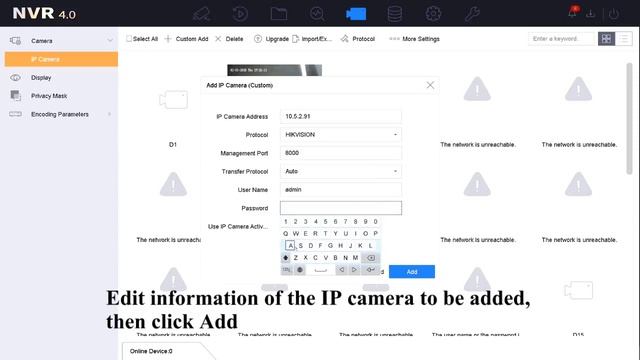Screen dimensions: 640x360
Task: Click Protocol in the toolbar
Action: click(358, 39)
